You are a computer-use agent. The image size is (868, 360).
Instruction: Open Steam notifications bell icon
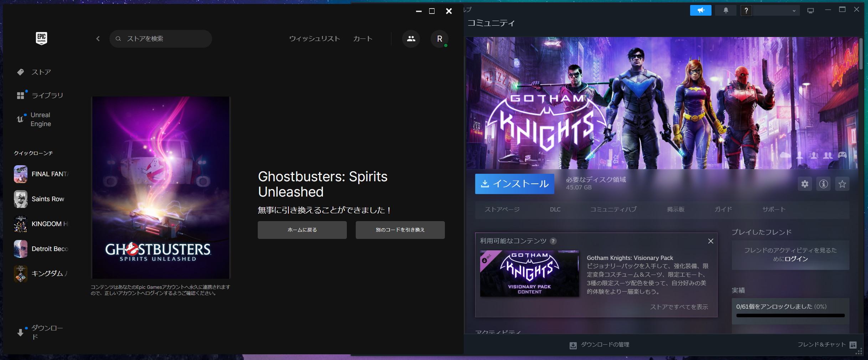[726, 10]
